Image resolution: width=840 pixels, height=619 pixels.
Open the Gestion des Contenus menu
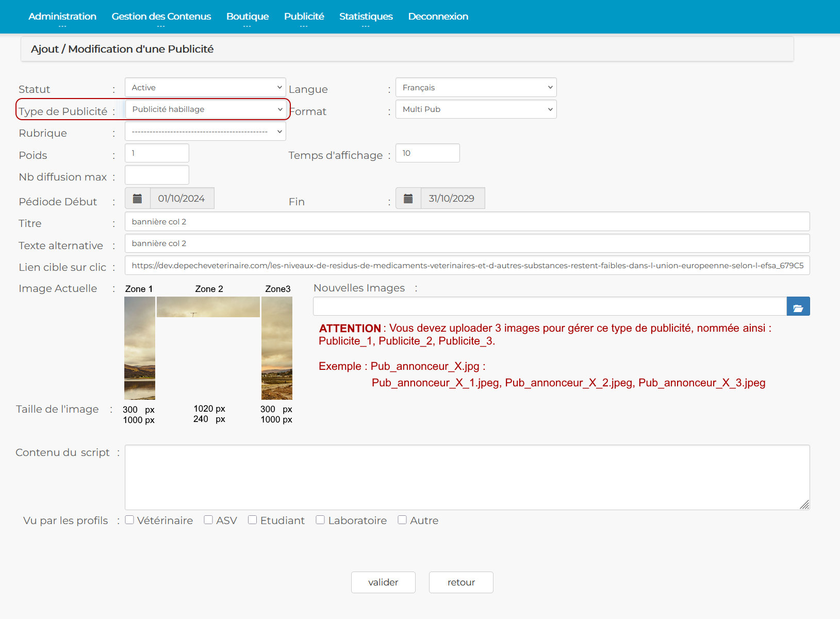click(x=161, y=17)
